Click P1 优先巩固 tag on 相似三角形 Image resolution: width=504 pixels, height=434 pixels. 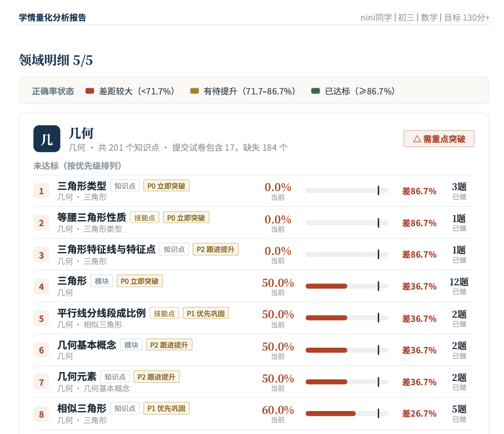(166, 408)
